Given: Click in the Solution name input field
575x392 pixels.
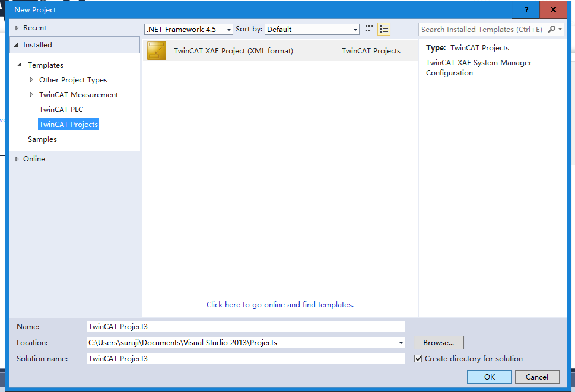Looking at the screenshot, I should click(x=246, y=359).
